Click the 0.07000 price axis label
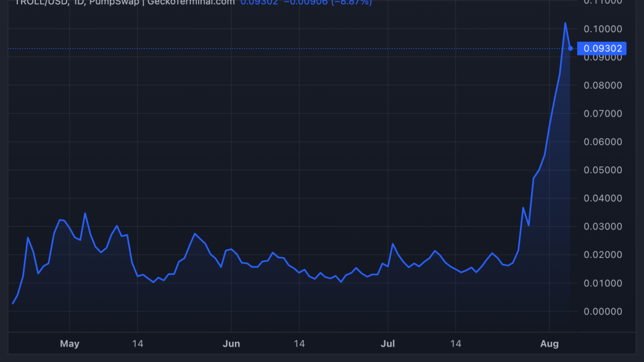The height and width of the screenshot is (362, 644). click(x=601, y=113)
